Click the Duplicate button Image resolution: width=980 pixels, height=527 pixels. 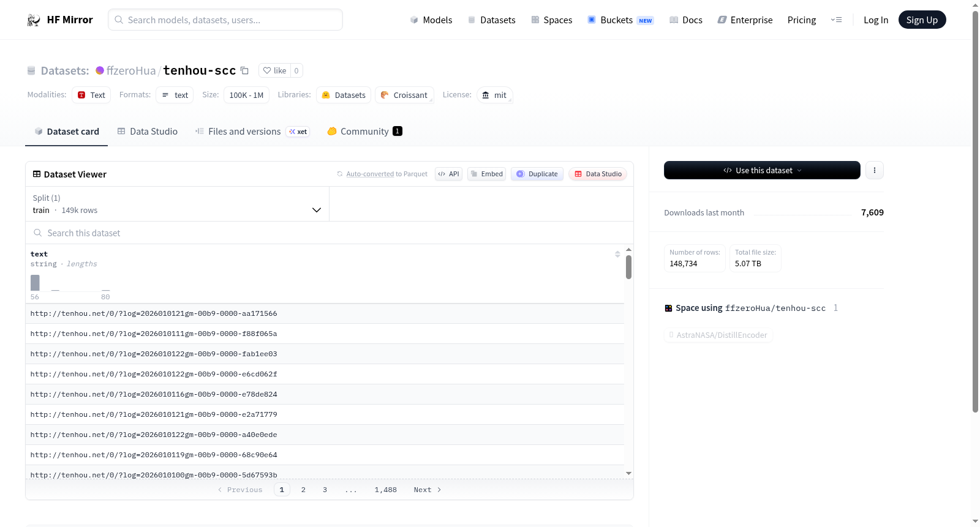[537, 174]
